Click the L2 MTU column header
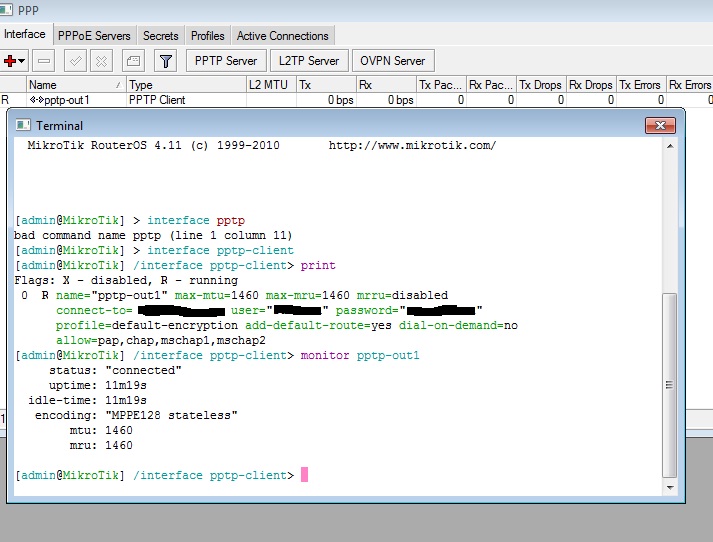713x542 pixels. [271, 85]
